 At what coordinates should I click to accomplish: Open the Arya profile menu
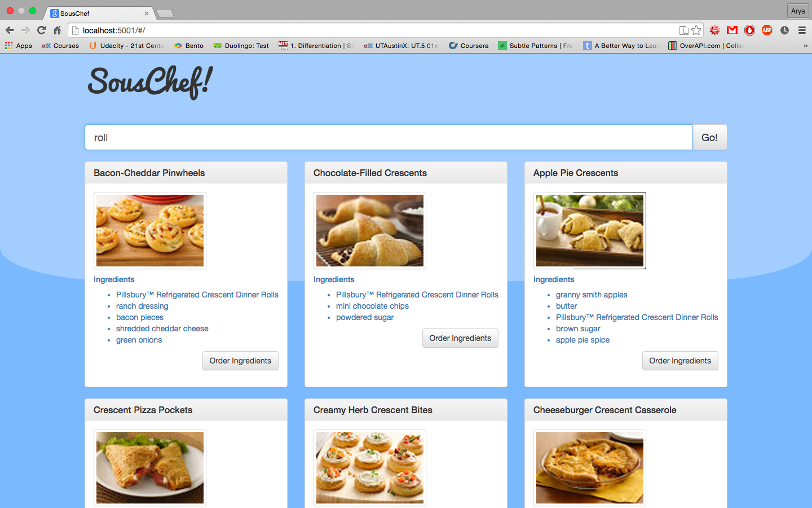(x=798, y=11)
